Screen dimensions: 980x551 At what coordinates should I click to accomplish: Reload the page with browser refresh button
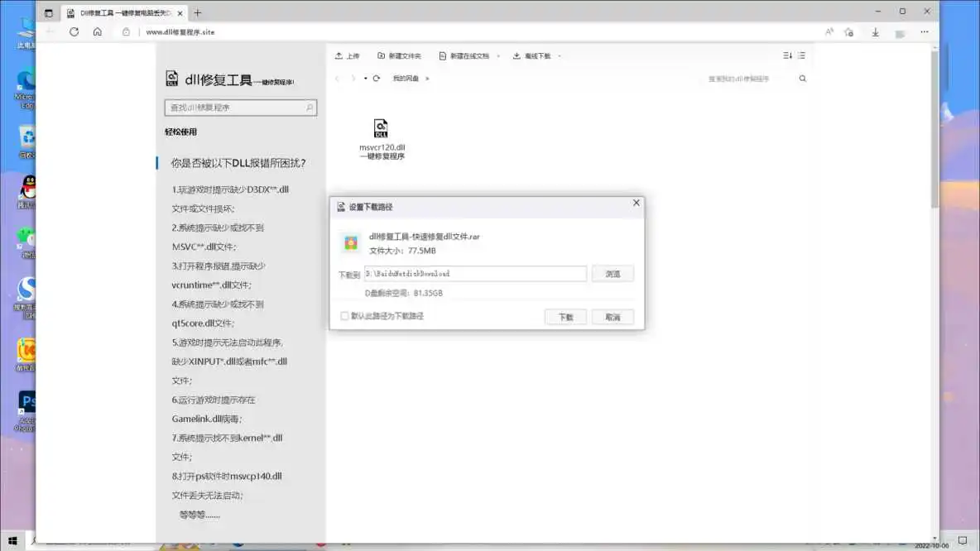pyautogui.click(x=74, y=31)
